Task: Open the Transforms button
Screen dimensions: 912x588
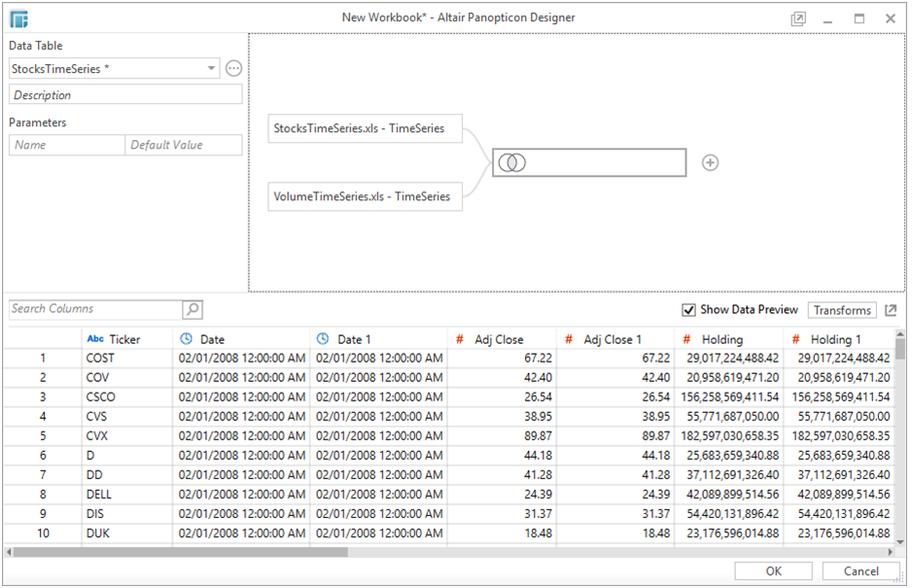Action: coord(842,310)
